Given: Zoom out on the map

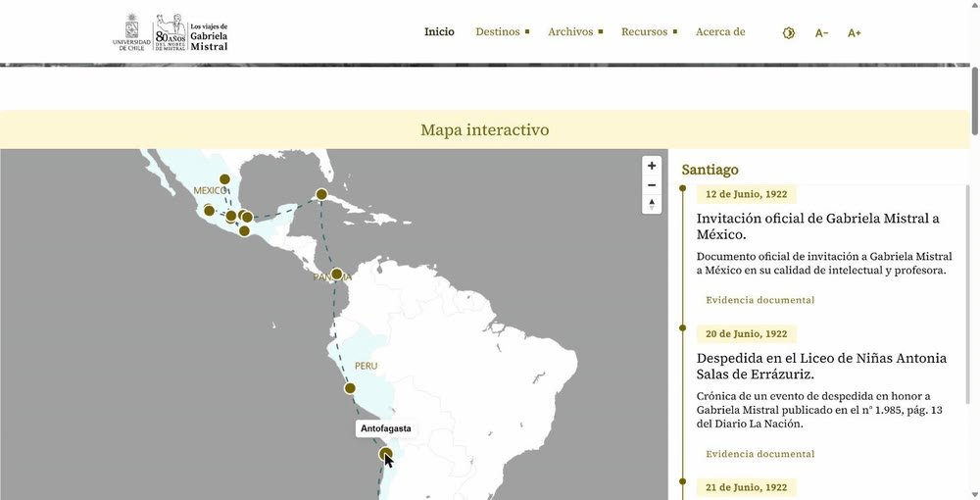Looking at the screenshot, I should coord(652,185).
